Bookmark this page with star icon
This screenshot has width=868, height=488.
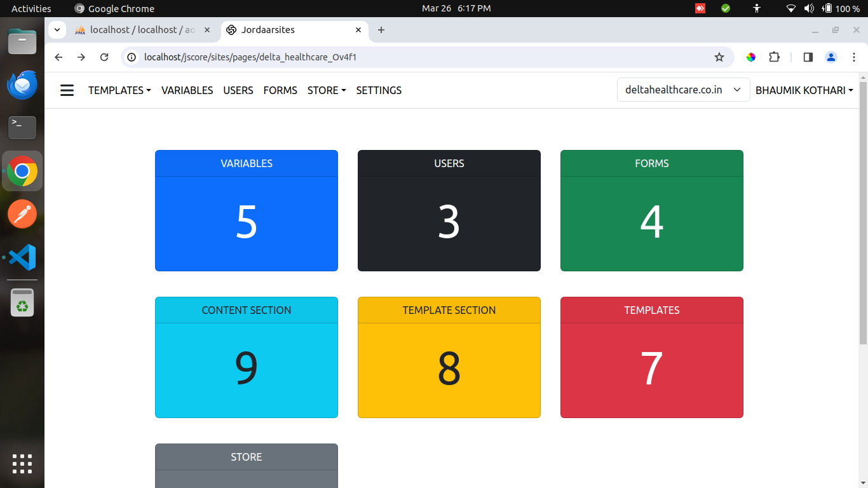(719, 57)
